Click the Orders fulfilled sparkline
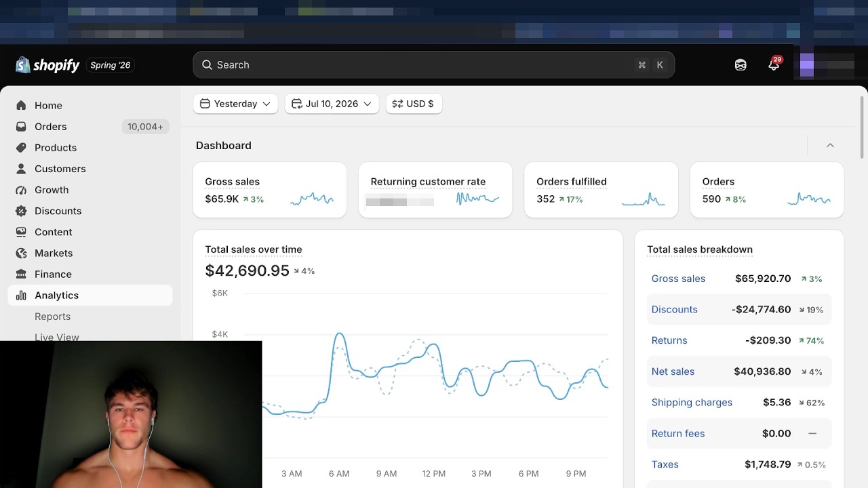This screenshot has width=868, height=488. [x=644, y=199]
